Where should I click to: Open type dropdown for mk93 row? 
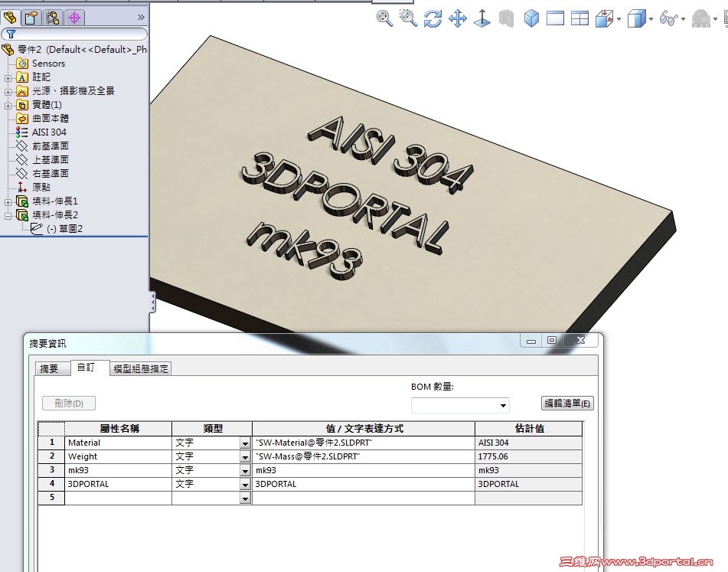click(x=245, y=471)
